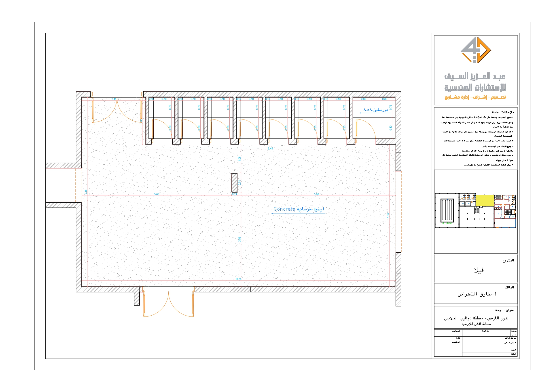Click the '5.96' dimension text

tap(316, 194)
